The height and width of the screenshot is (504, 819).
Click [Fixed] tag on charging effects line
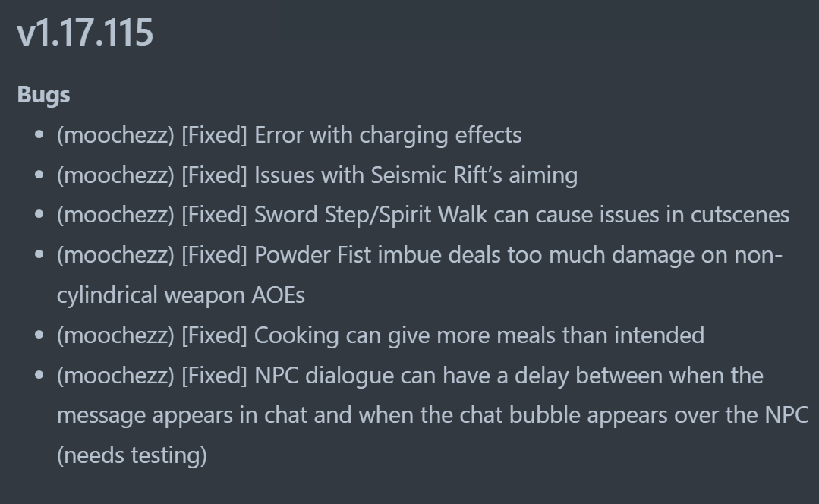[x=214, y=135]
